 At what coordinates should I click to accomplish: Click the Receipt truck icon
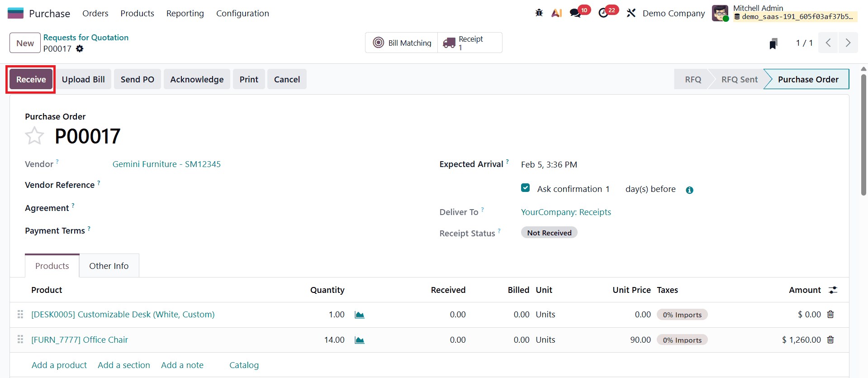pyautogui.click(x=449, y=43)
